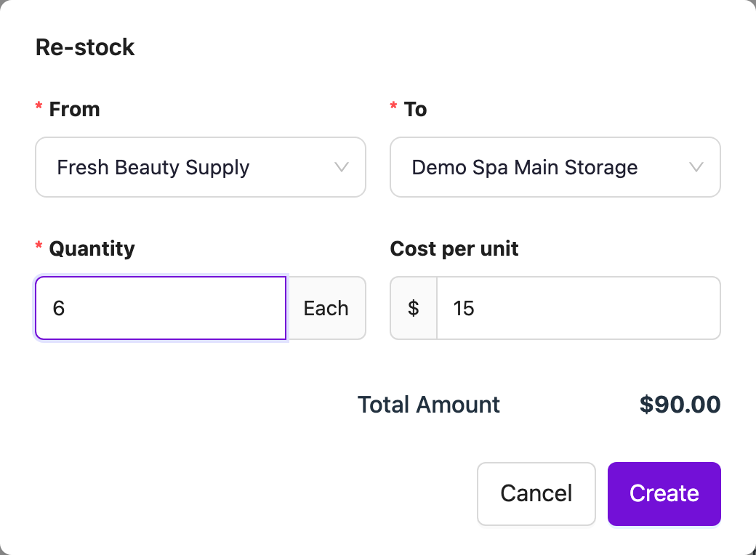Open the From supplier dropdown
This screenshot has height=555, width=756.
pos(200,167)
